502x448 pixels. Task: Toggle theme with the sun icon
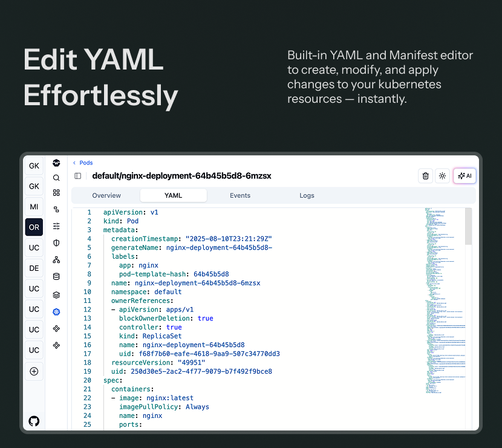(x=443, y=176)
